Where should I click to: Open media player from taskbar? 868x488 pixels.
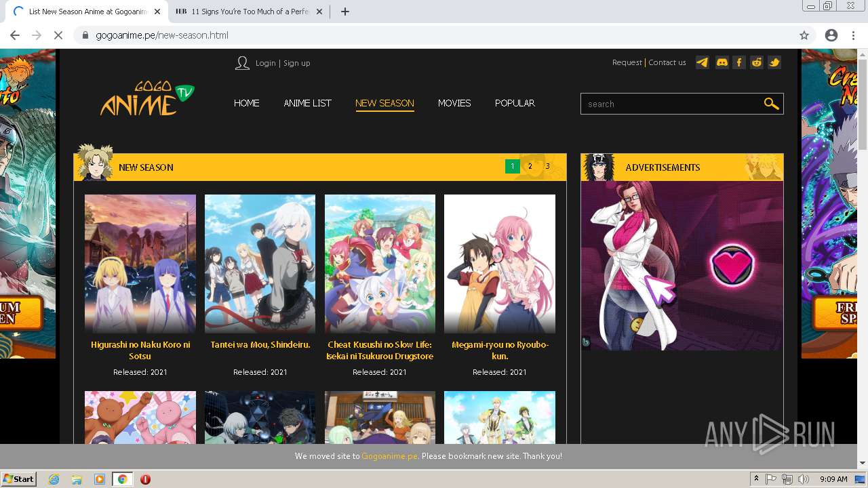point(100,479)
